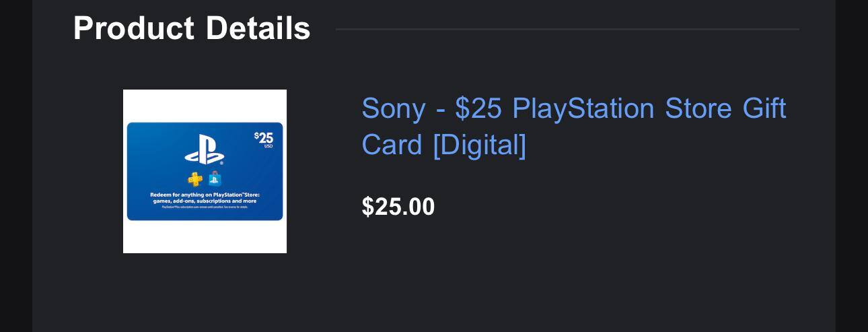Click the $25.00 price text
Viewport: 868px width, 332px height.
pyautogui.click(x=398, y=207)
